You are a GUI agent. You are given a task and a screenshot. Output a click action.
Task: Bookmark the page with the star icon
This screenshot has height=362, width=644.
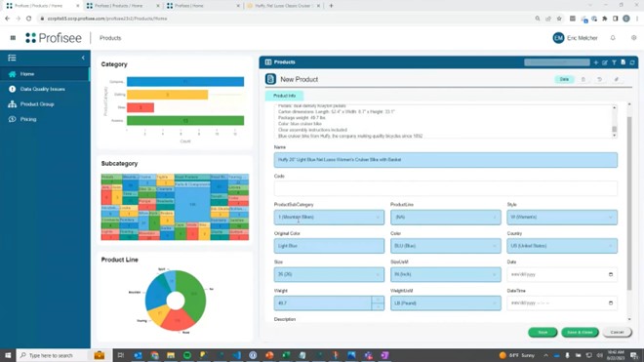click(559, 19)
